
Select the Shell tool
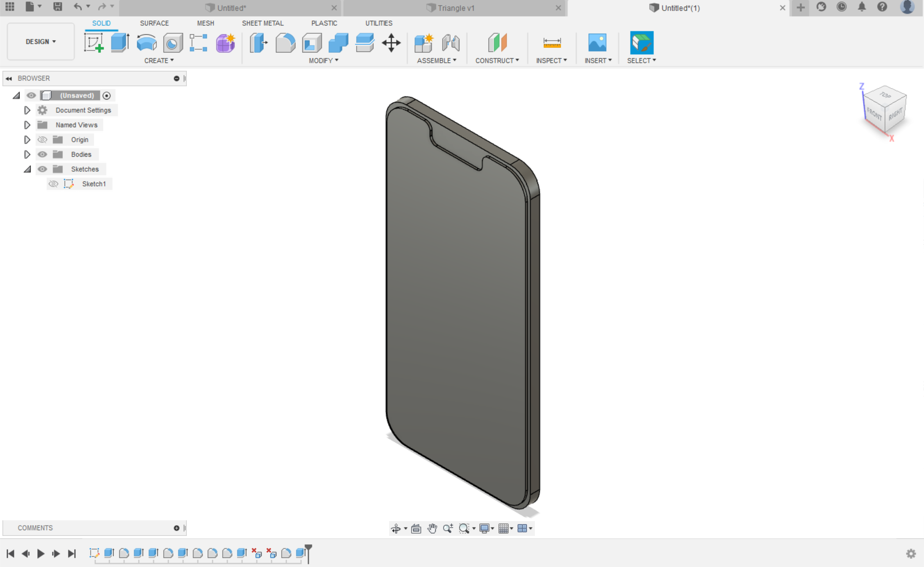[x=312, y=43]
